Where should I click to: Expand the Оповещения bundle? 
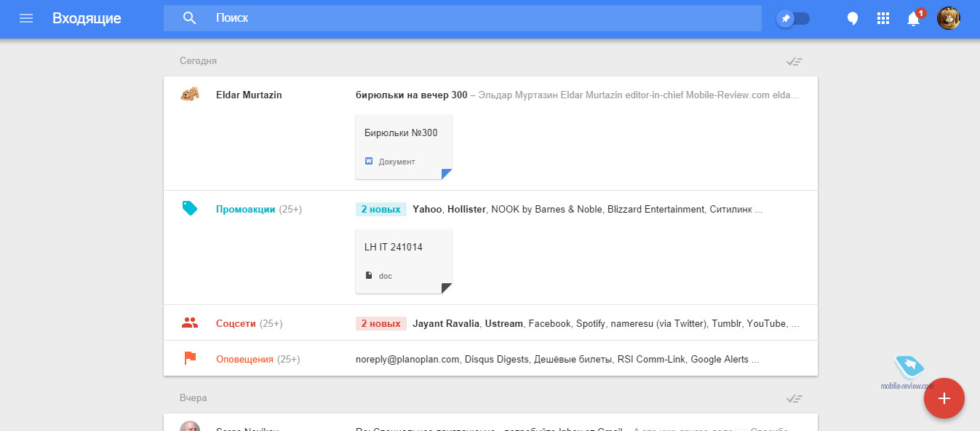pyautogui.click(x=490, y=358)
